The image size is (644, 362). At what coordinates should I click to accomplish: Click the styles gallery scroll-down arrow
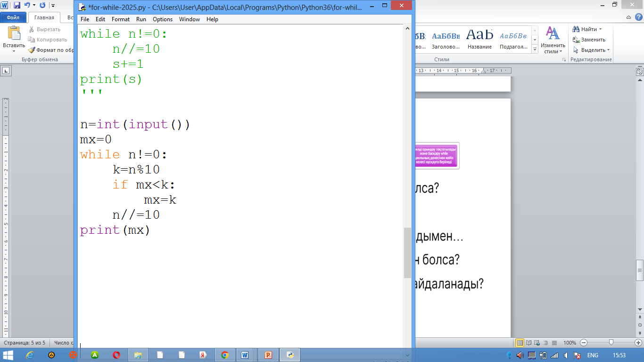click(x=535, y=39)
